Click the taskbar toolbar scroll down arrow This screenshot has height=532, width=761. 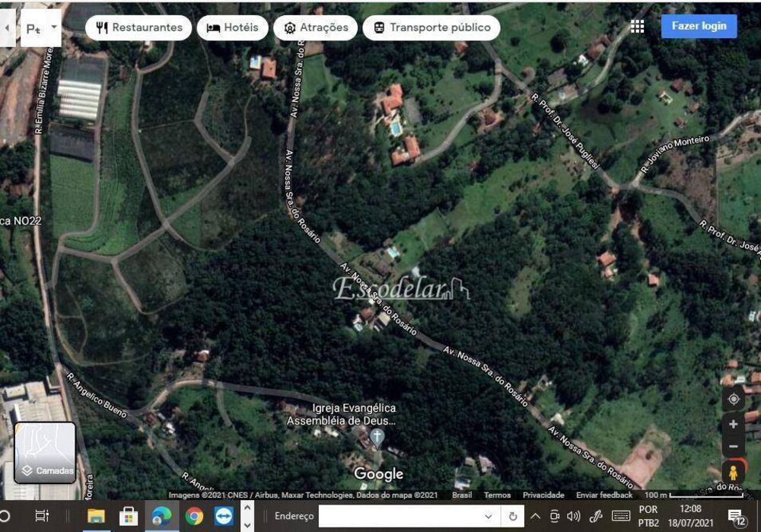[247, 524]
